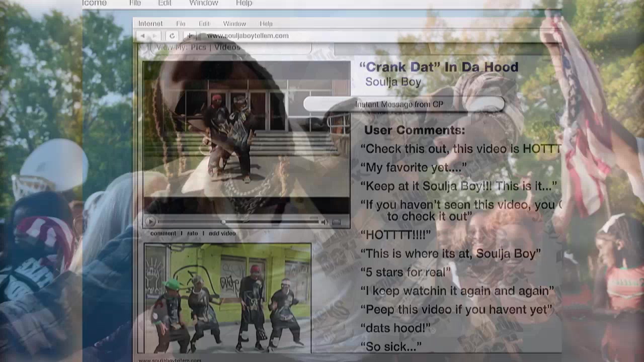Open the Internet menu
This screenshot has height=362, width=644.
click(150, 24)
